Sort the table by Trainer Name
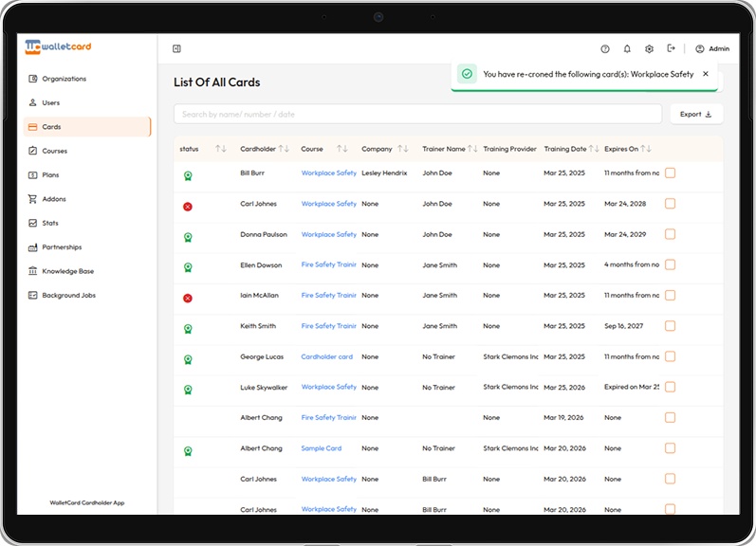This screenshot has height=546, width=756. (472, 149)
